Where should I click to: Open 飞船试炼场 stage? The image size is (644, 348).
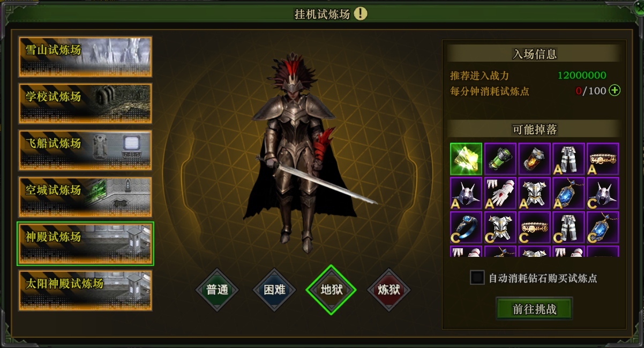click(x=85, y=150)
